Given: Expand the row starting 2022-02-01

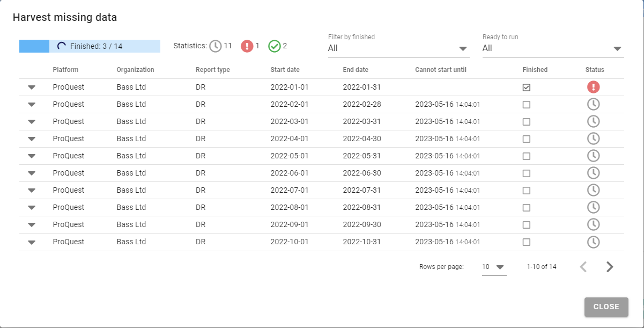Looking at the screenshot, I should click(x=32, y=105).
